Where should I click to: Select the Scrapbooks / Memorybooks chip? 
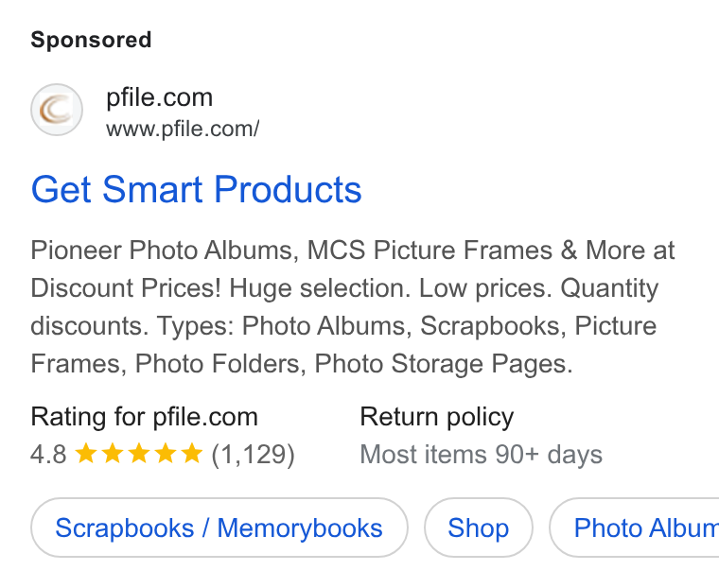coord(219,527)
